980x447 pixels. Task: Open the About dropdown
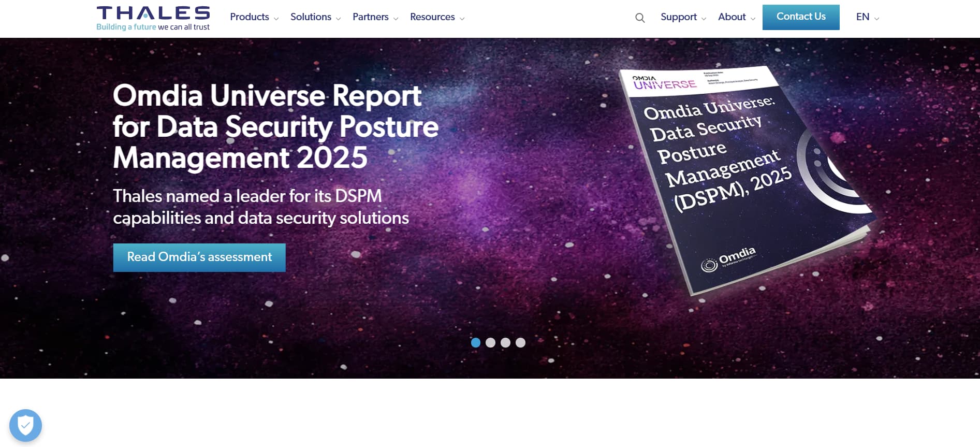(737, 17)
